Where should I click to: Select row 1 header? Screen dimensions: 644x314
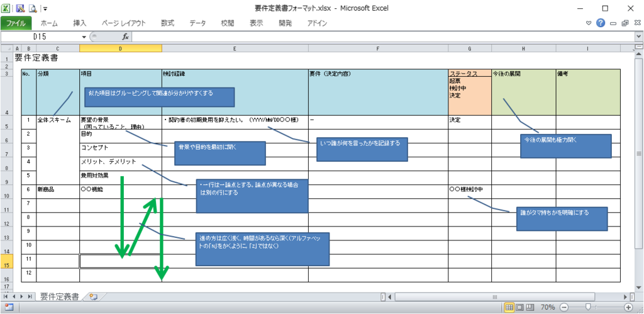(x=6, y=58)
